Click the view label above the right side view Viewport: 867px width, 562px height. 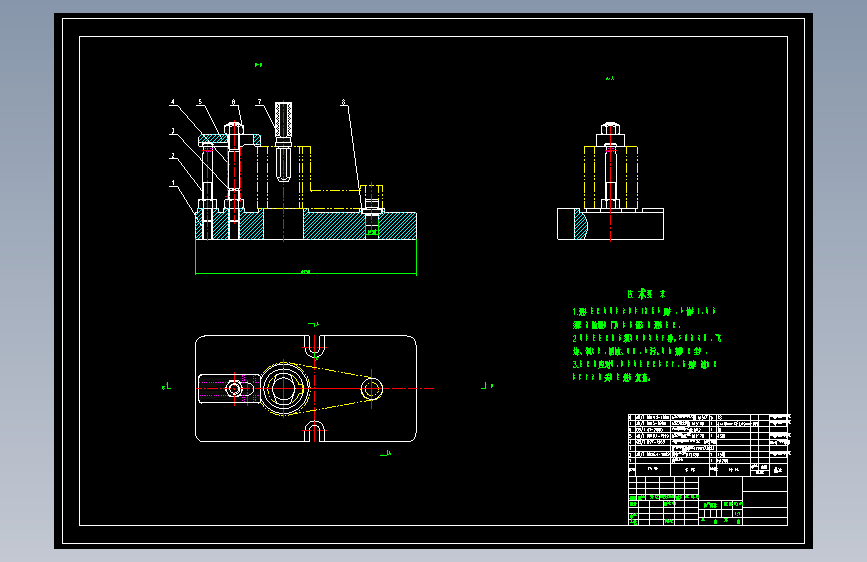(610, 79)
